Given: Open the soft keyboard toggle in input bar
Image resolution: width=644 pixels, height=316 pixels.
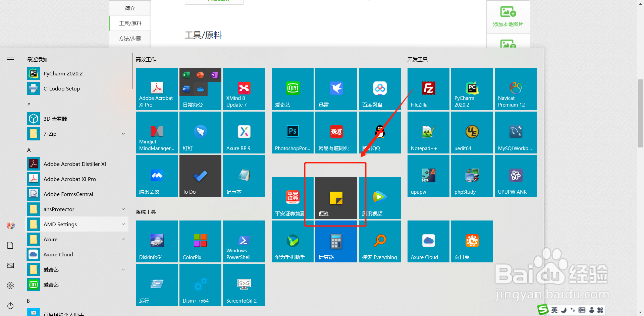Looking at the screenshot, I should tap(582, 310).
